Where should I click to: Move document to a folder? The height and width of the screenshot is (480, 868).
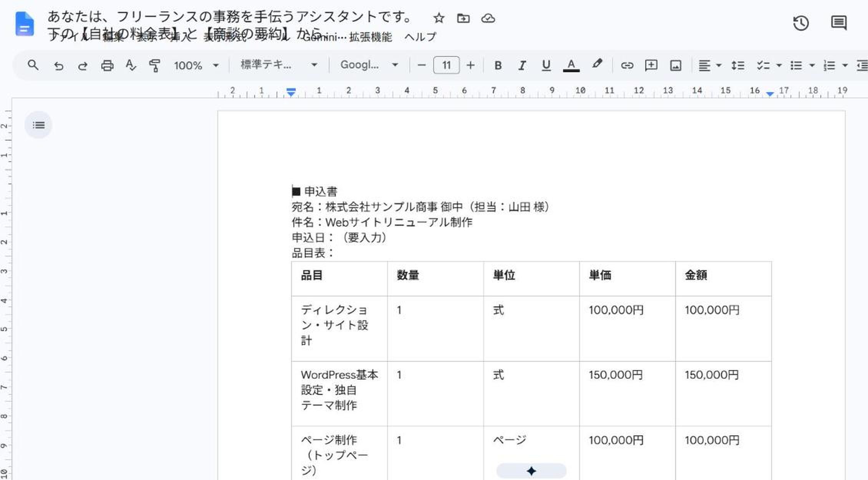[x=463, y=18]
